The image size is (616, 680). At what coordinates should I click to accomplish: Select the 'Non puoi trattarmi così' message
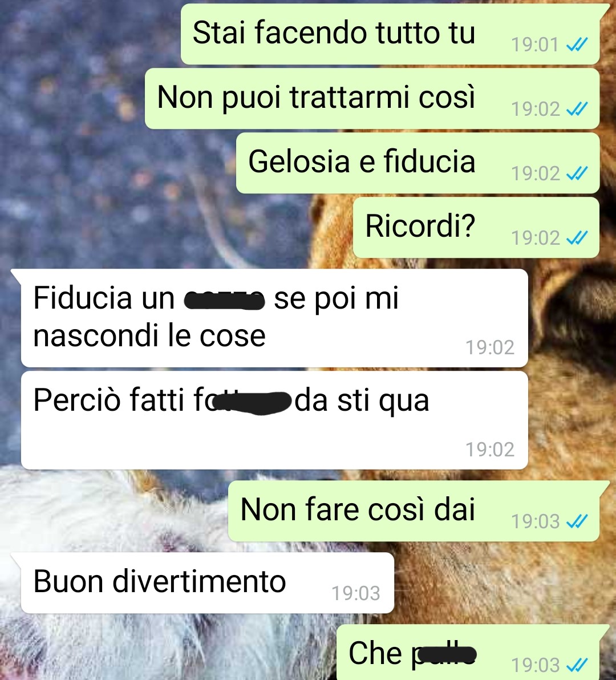(x=372, y=99)
